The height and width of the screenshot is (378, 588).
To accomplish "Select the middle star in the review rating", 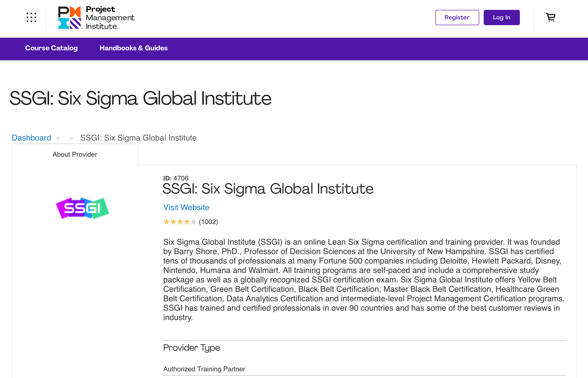I will [180, 222].
